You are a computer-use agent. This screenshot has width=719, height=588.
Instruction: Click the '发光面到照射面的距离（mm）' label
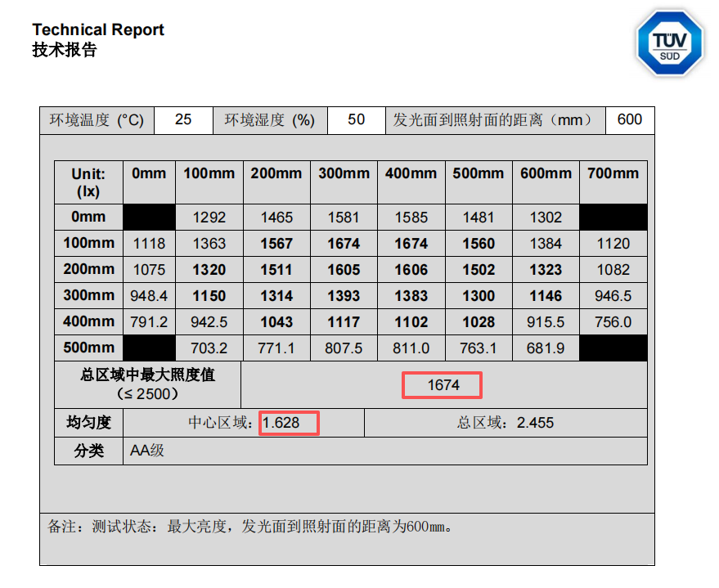pyautogui.click(x=495, y=120)
